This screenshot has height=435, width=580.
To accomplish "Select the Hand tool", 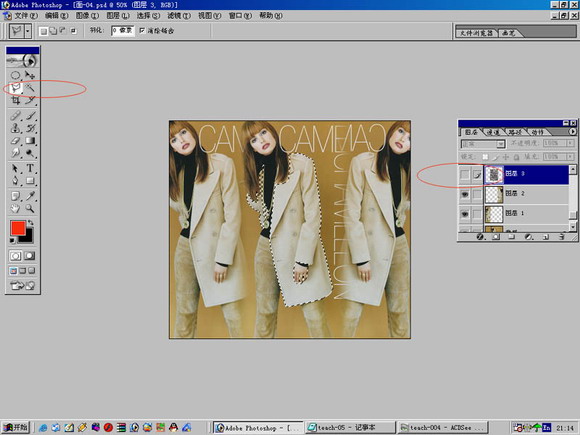I will 15,209.
